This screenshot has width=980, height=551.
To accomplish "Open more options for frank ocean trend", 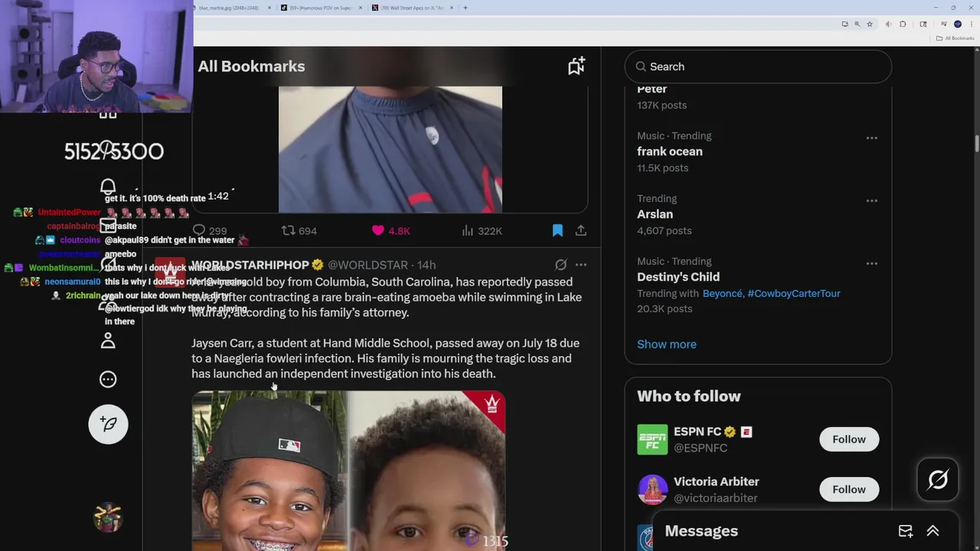I will (x=871, y=138).
